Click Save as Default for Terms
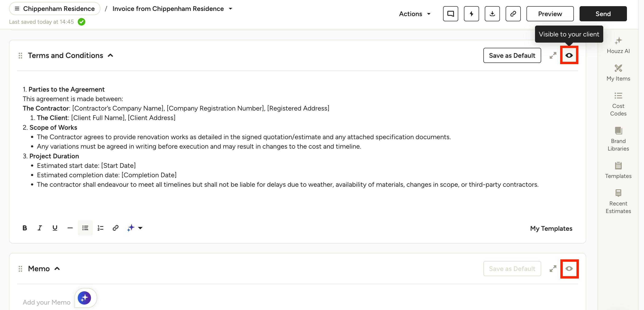Viewport: 644px width, 310px height. (x=512, y=55)
